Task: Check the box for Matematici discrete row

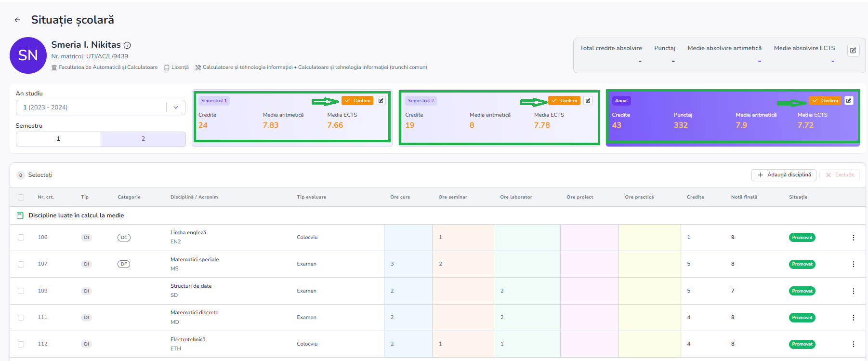Action: click(21, 318)
